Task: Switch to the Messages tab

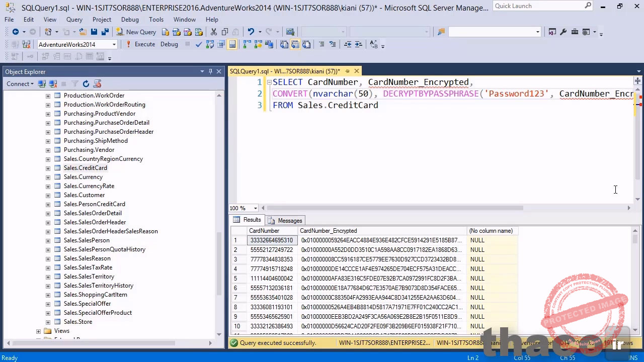Action: (x=290, y=220)
